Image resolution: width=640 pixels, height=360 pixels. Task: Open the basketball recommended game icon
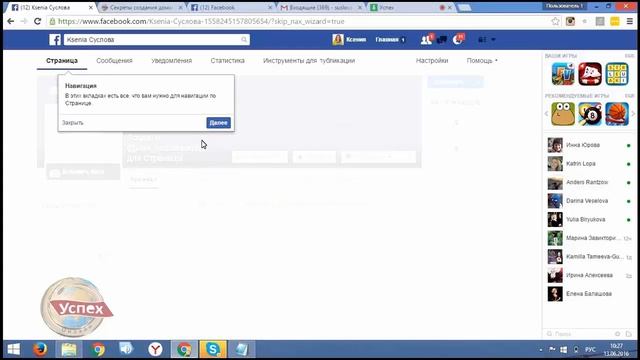pos(617,114)
